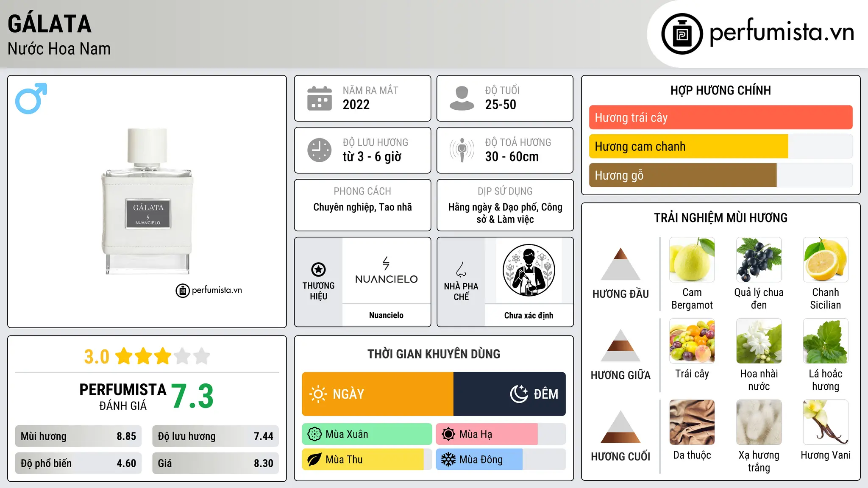
Task: Click the perfumista.vn bottle logo icon in header
Action: (682, 34)
